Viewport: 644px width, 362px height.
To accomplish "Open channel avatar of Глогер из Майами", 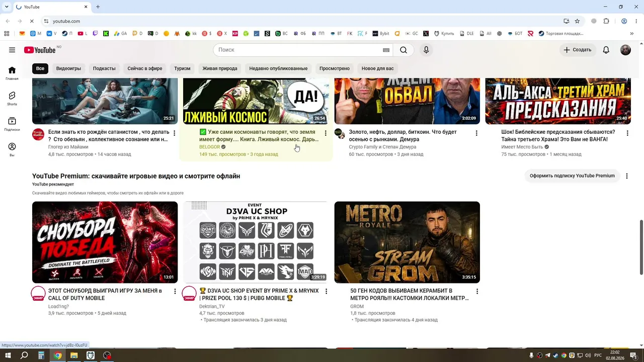I will 38,134.
